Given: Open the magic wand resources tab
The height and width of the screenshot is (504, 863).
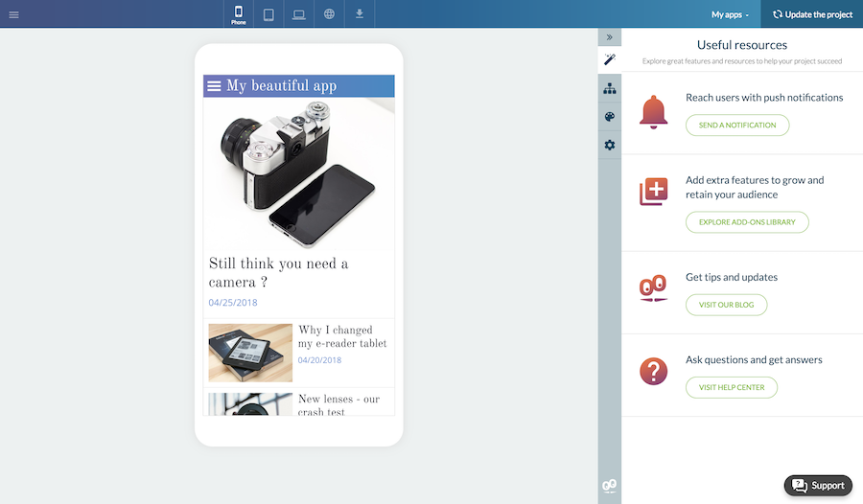Looking at the screenshot, I should (610, 59).
